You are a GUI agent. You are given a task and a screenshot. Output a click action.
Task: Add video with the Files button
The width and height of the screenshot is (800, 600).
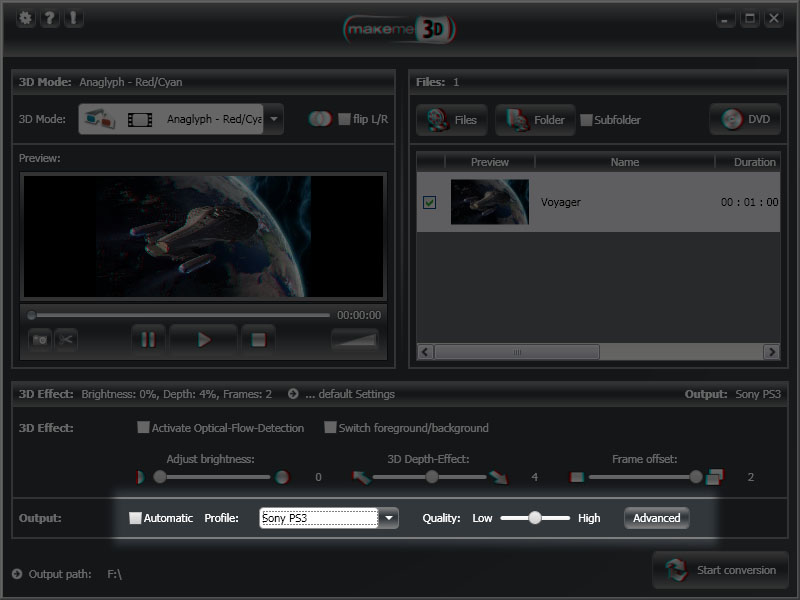[x=452, y=120]
